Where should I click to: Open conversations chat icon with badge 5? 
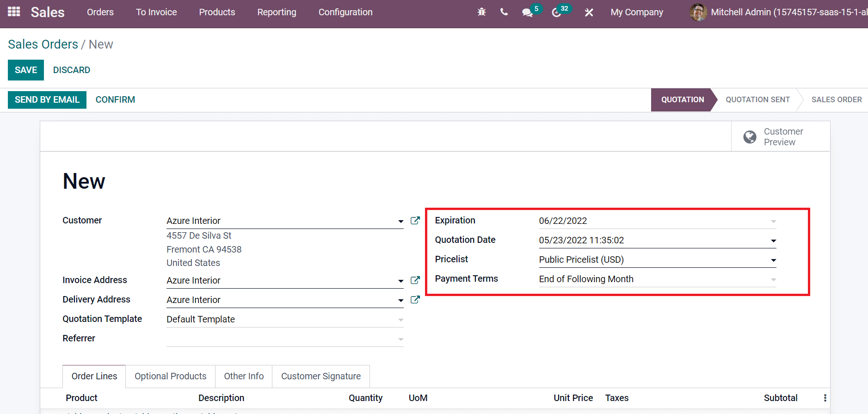pos(528,12)
